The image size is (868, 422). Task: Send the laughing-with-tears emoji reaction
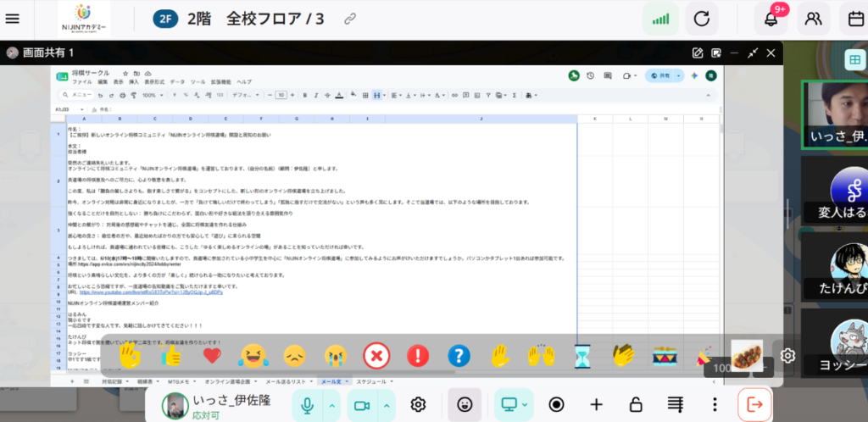[253, 356]
